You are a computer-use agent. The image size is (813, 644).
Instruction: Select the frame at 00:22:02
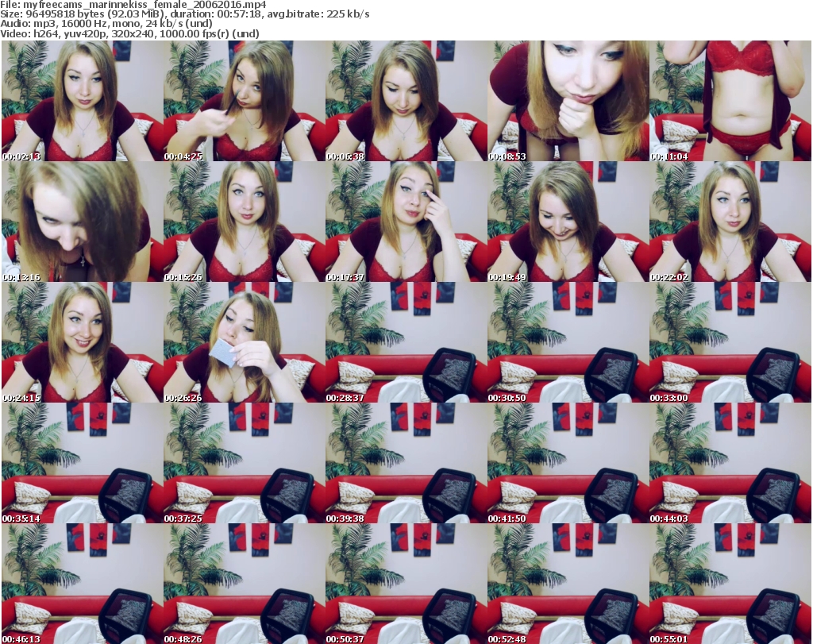(x=730, y=222)
